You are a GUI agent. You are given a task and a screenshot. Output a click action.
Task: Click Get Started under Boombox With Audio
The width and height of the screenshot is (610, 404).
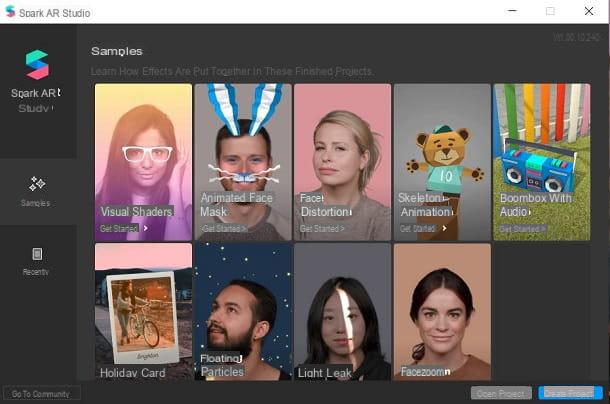(x=522, y=229)
